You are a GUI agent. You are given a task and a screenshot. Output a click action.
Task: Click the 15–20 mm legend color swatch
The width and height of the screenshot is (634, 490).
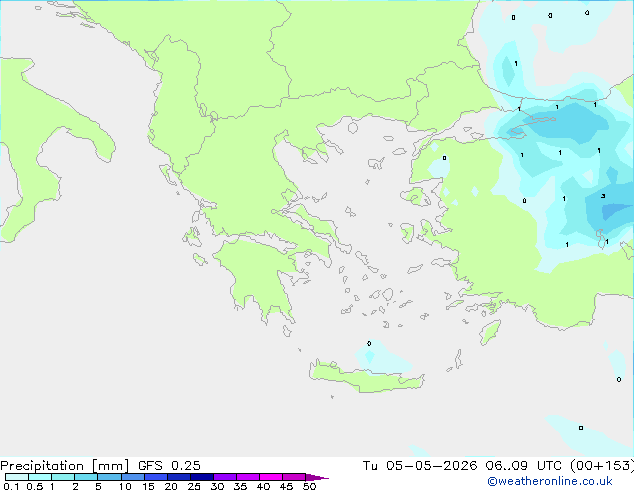click(155, 477)
